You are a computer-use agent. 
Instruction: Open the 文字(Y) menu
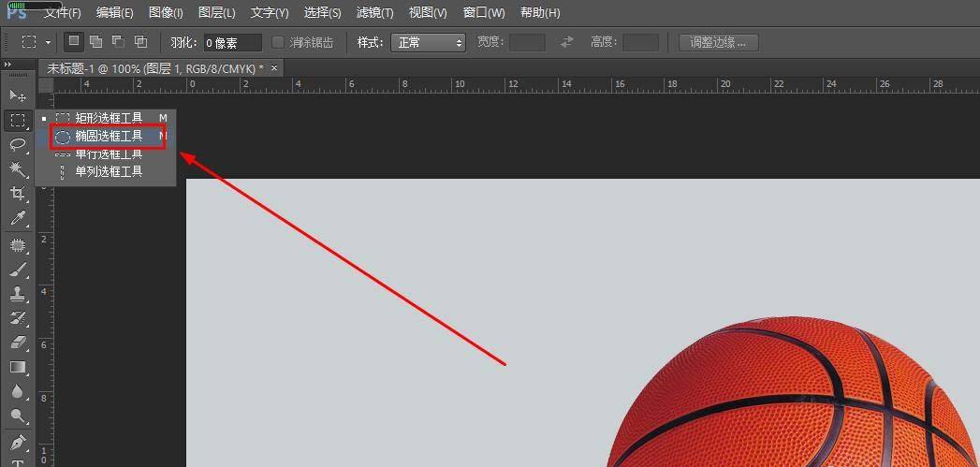tap(270, 12)
